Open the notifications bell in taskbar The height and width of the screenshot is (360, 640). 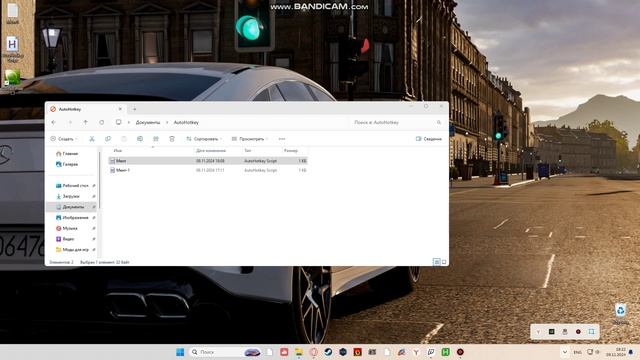(631, 352)
